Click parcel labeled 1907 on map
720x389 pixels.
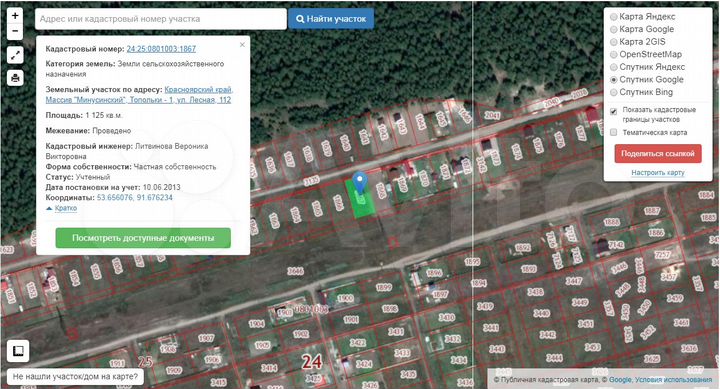(206, 338)
